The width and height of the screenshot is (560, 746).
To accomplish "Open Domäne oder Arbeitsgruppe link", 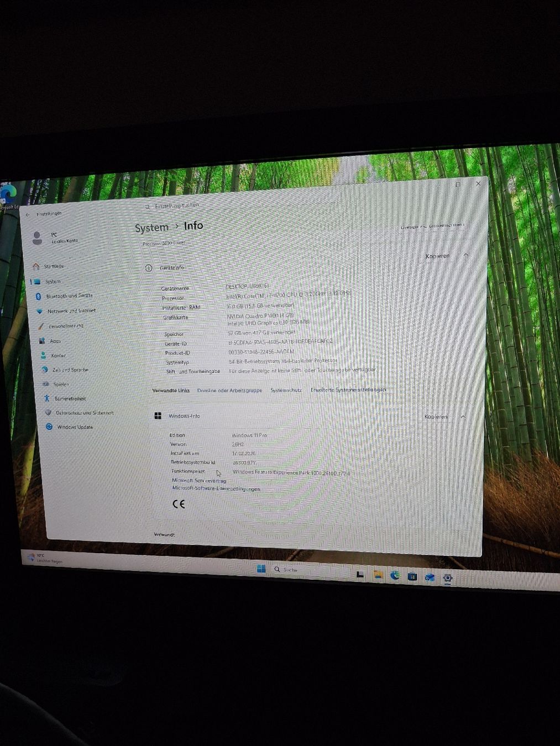I will point(229,391).
